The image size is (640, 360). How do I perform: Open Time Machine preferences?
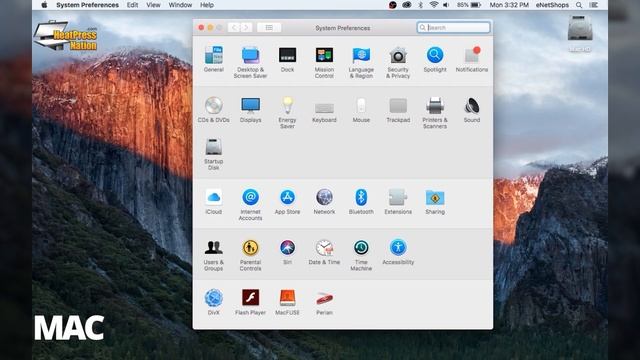361,255
